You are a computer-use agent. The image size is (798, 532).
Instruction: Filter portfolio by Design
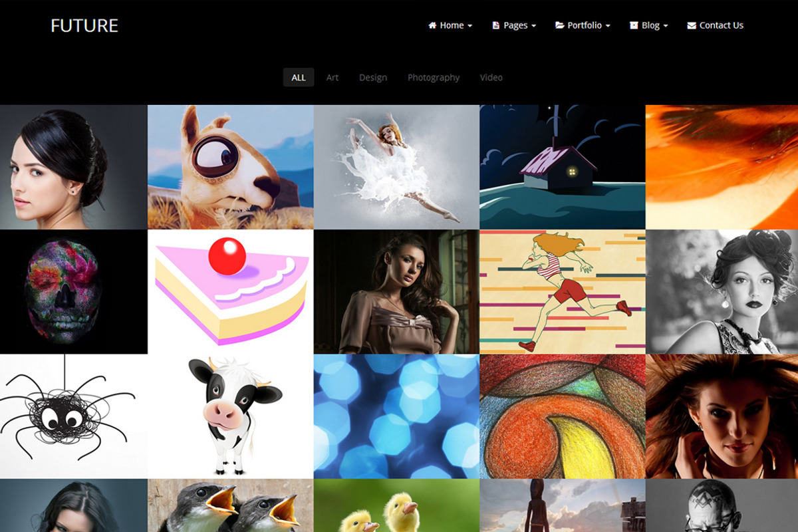point(373,77)
